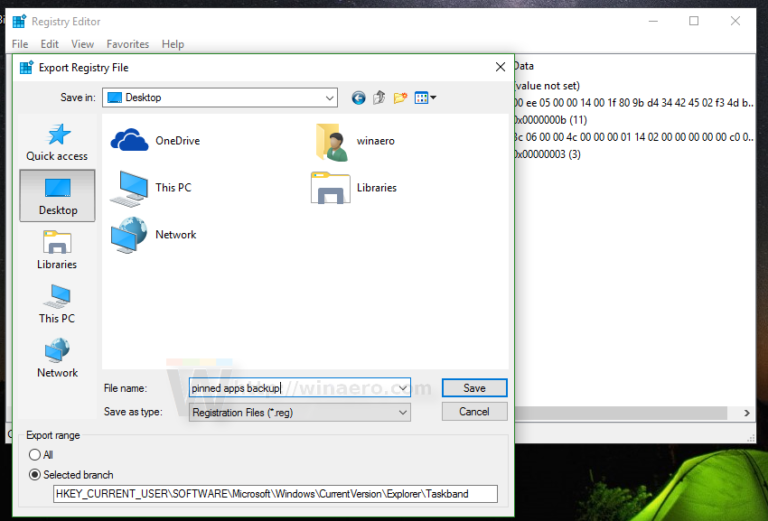The width and height of the screenshot is (768, 521).
Task: Select Quick access in the sidebar
Action: (x=57, y=141)
